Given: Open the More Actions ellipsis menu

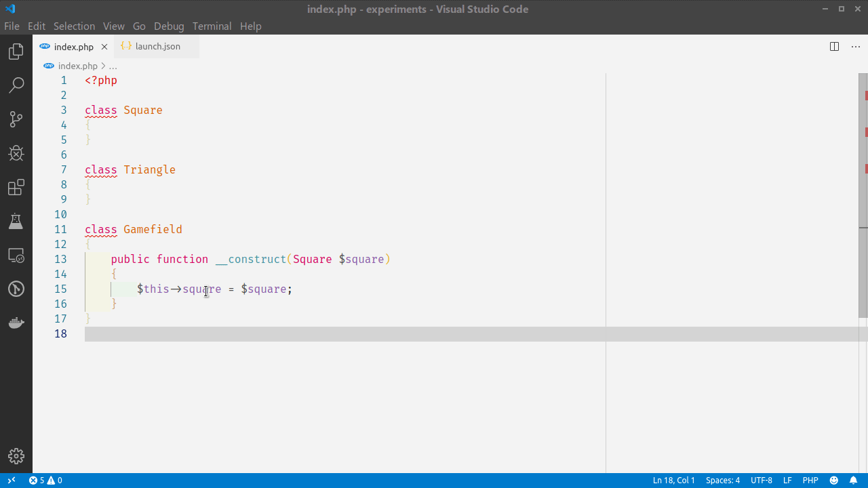Looking at the screenshot, I should pyautogui.click(x=855, y=46).
